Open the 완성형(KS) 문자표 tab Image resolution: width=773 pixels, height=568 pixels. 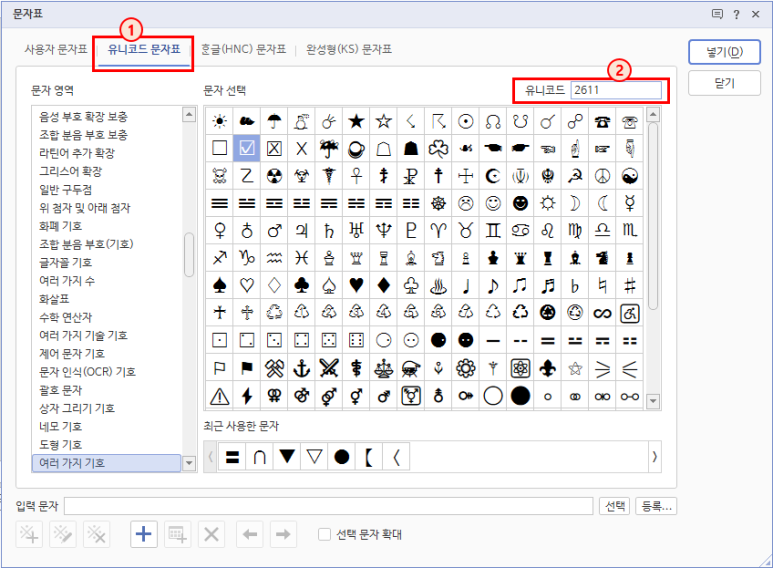(x=349, y=49)
